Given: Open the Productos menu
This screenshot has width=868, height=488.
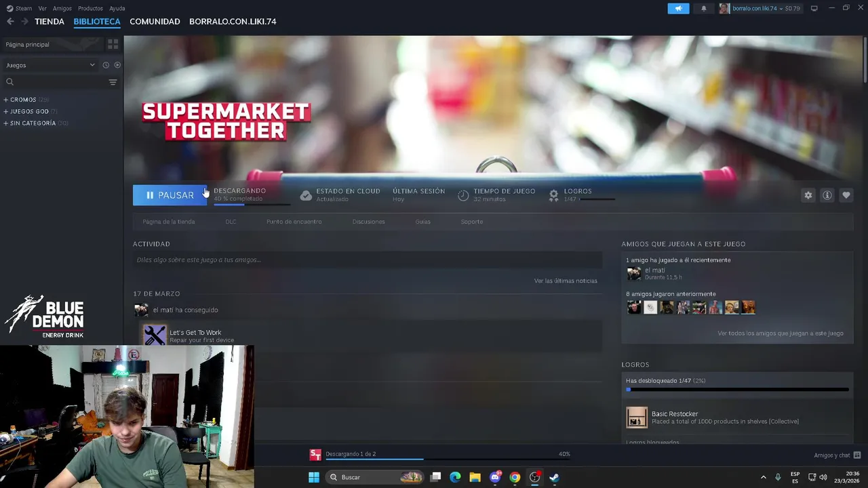Looking at the screenshot, I should click(90, 8).
